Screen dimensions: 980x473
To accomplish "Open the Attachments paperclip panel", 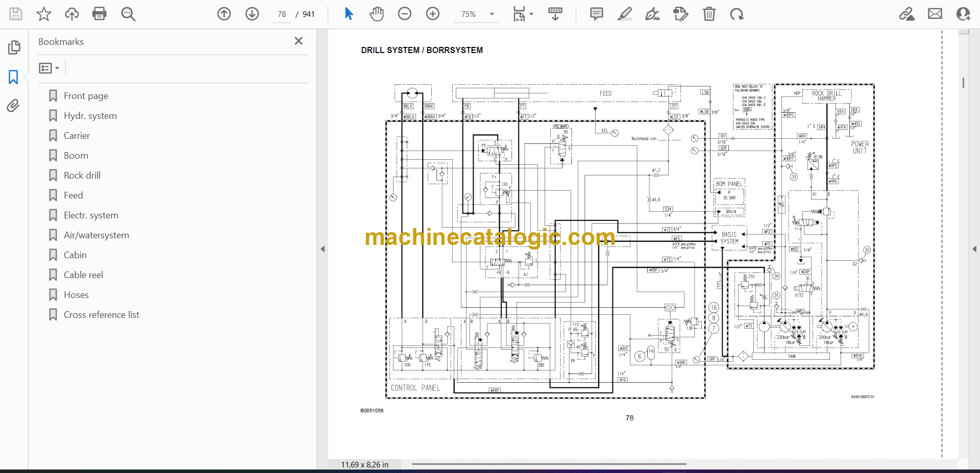I will (13, 106).
